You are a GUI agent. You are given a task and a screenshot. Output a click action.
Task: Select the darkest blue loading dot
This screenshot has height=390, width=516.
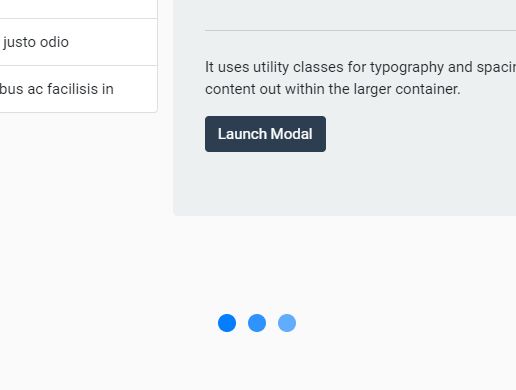coord(227,323)
